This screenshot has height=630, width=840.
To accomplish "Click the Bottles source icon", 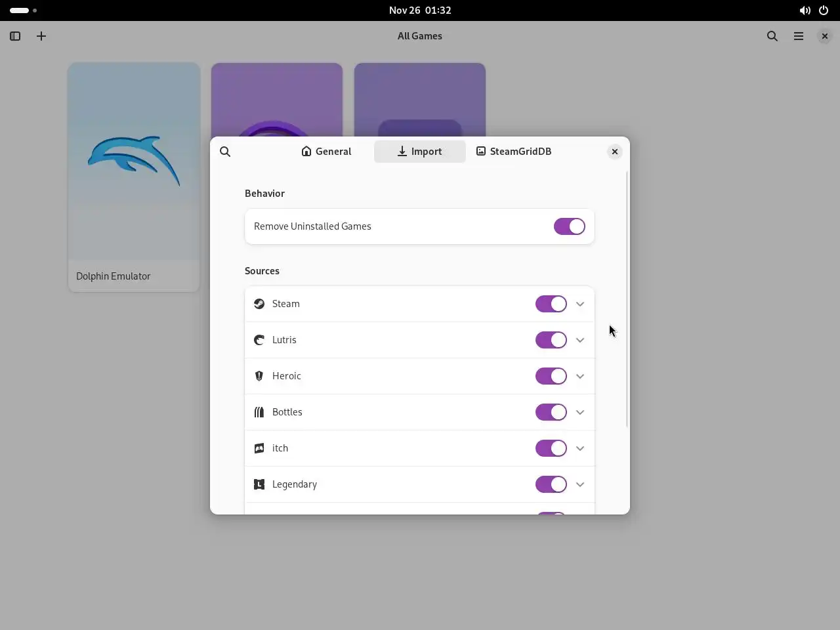I will (x=259, y=412).
